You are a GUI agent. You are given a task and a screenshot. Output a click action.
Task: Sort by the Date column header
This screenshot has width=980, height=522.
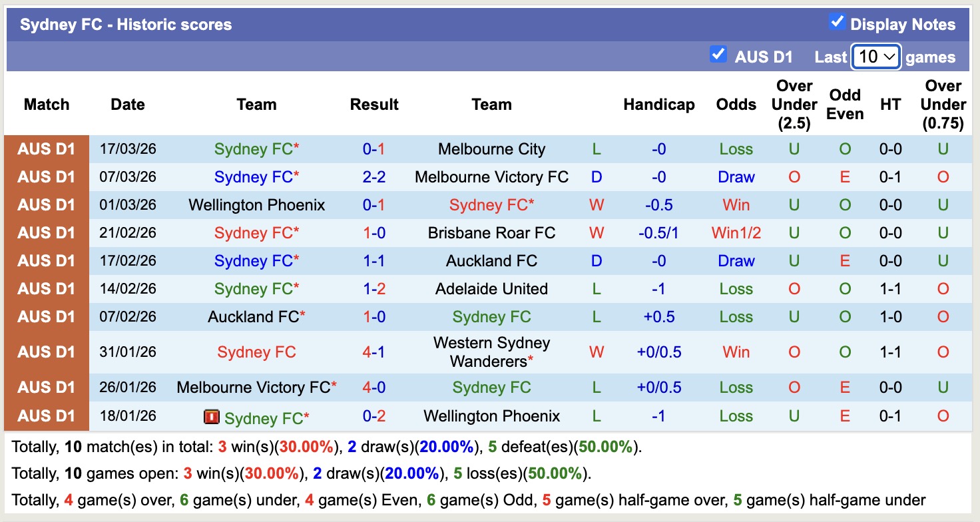pyautogui.click(x=127, y=104)
